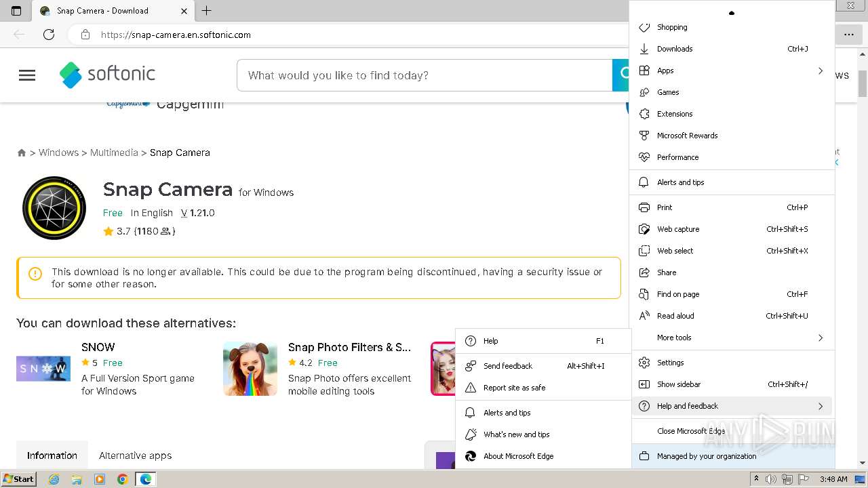Image resolution: width=868 pixels, height=488 pixels.
Task: Click the Extensions puzzle icon
Action: click(x=644, y=114)
